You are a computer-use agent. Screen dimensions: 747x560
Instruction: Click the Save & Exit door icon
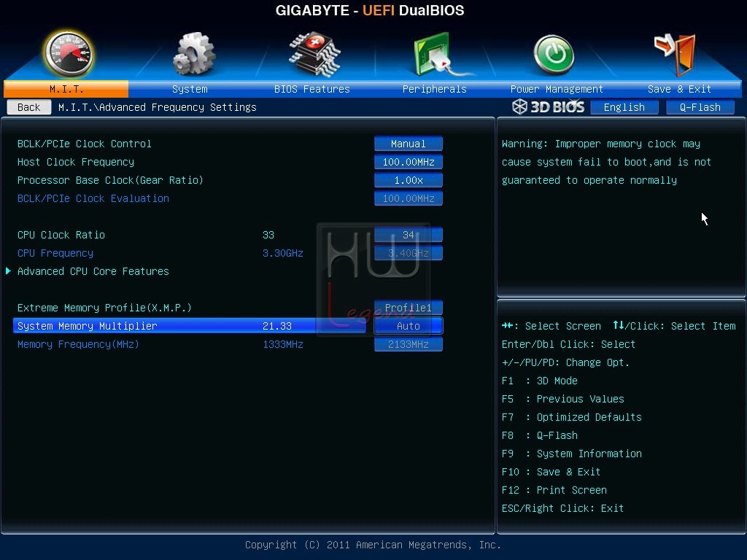675,54
